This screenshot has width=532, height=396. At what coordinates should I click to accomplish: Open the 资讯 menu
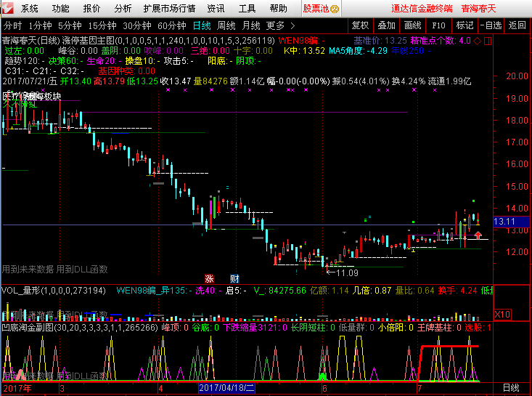click(216, 9)
